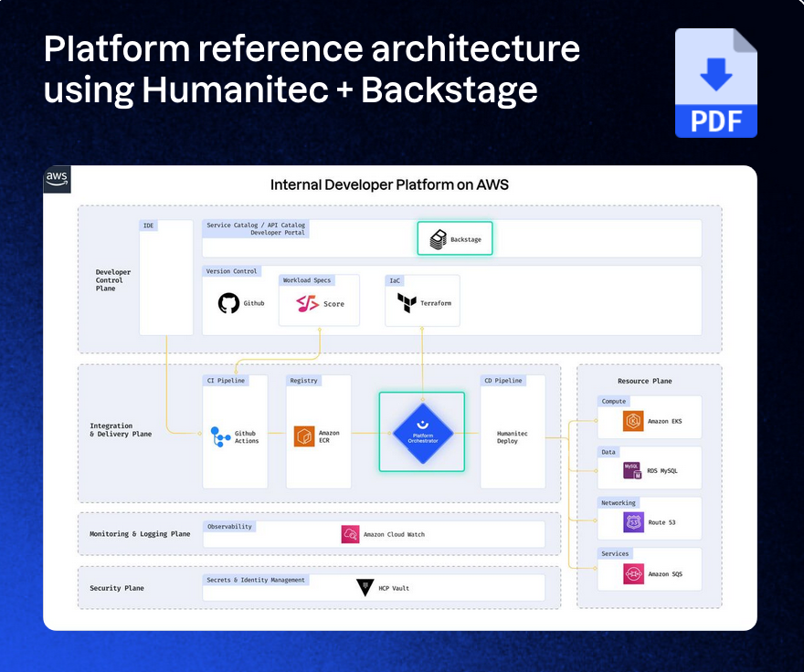Select the Monitoring & Logging Plane label
Viewport: 804px width, 672px height.
point(138,534)
